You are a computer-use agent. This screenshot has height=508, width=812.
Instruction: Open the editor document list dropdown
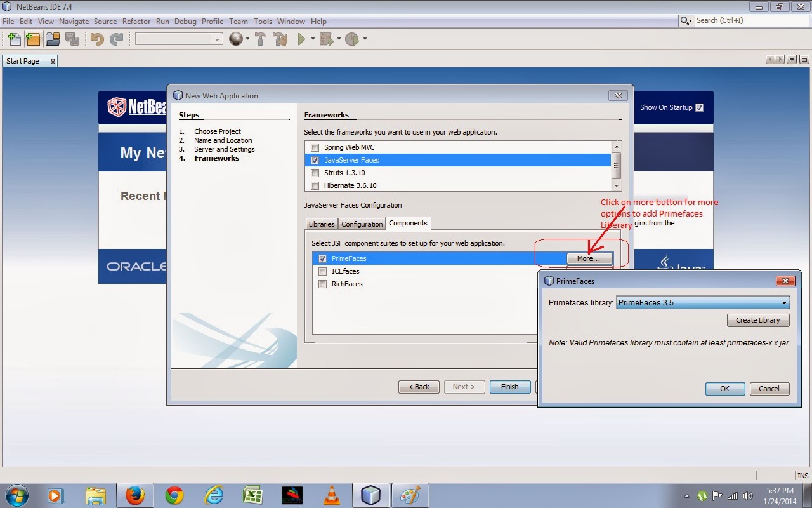(791, 60)
